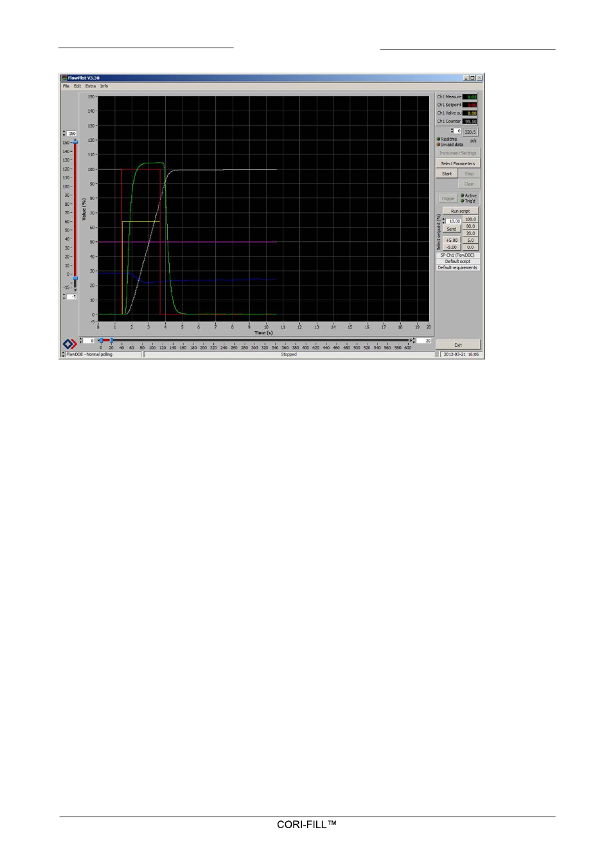Click the Y-axis maximum field showing 150
The image size is (613, 868).
(71, 134)
